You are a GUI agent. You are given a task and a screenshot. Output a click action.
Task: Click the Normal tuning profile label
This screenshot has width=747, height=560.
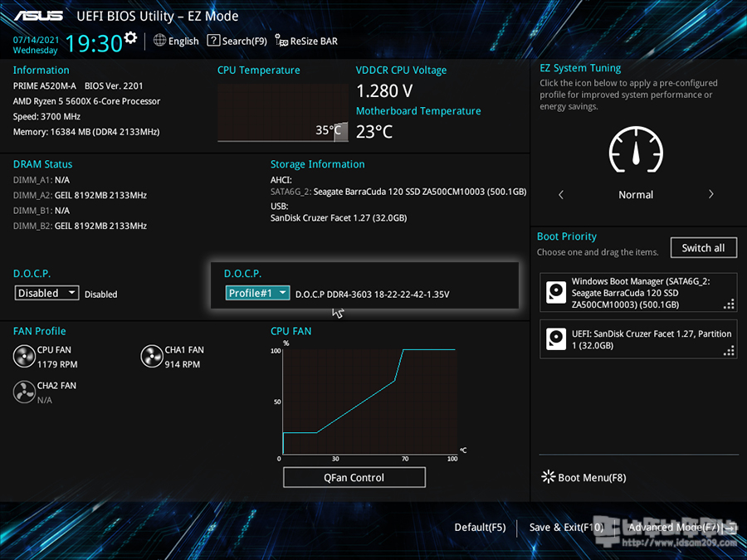coord(636,194)
